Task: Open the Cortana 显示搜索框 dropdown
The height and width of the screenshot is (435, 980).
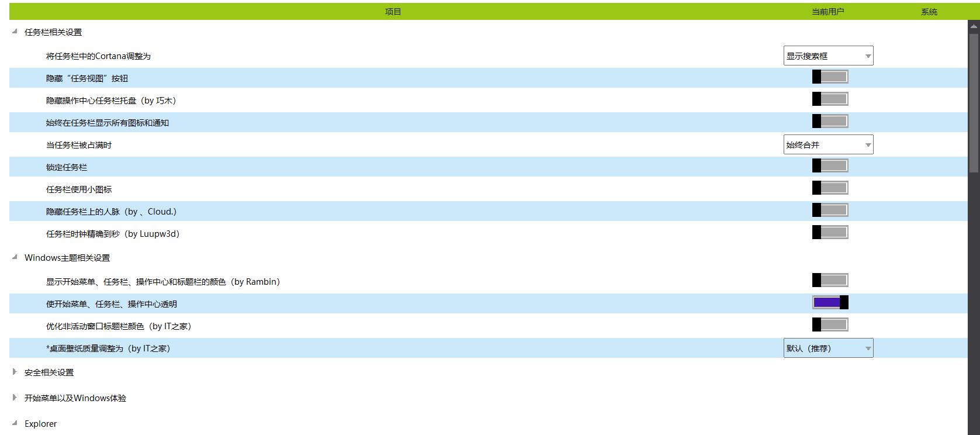Action: [x=828, y=56]
